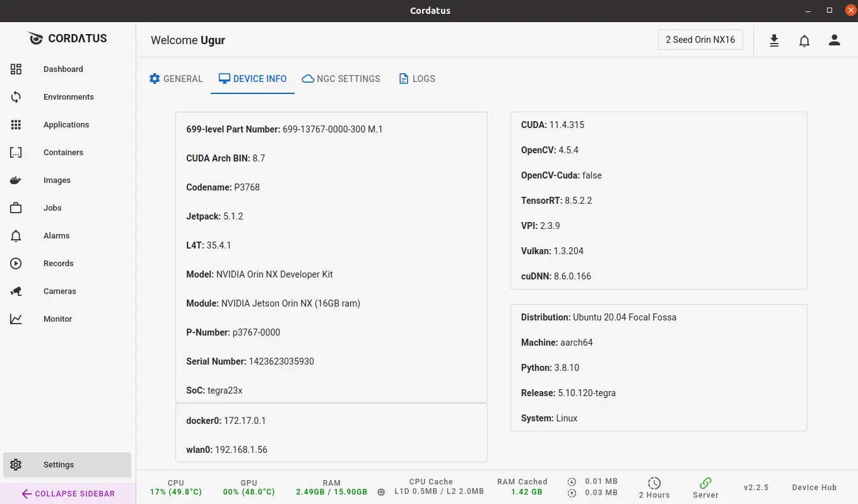Click the Containers bracket icon
The image size is (858, 504).
(x=16, y=153)
